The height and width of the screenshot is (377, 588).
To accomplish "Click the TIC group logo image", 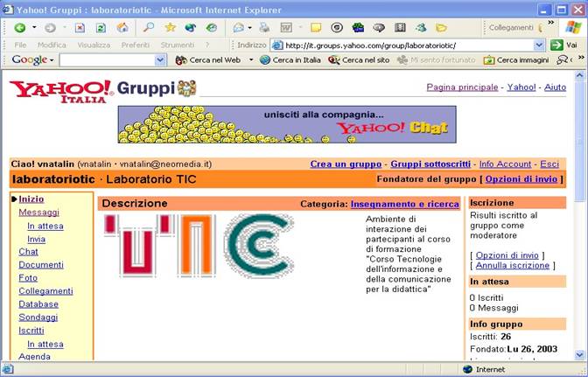I will coord(199,246).
